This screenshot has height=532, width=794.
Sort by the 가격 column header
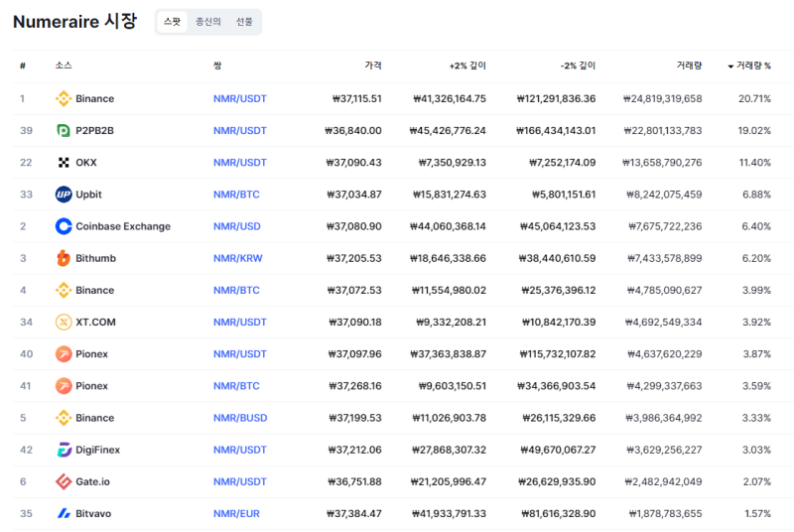pyautogui.click(x=373, y=66)
